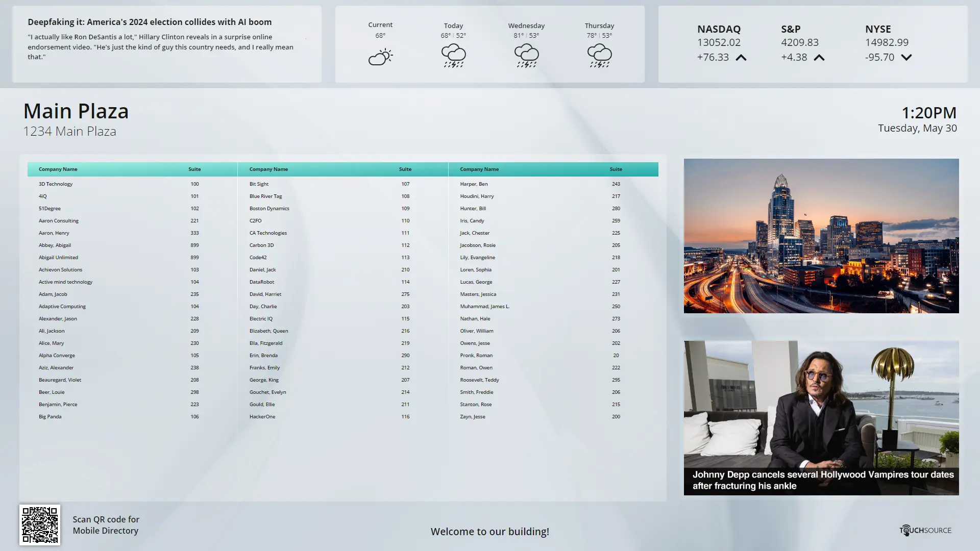Image resolution: width=980 pixels, height=551 pixels.
Task: Click the TouchSource logo
Action: (925, 531)
